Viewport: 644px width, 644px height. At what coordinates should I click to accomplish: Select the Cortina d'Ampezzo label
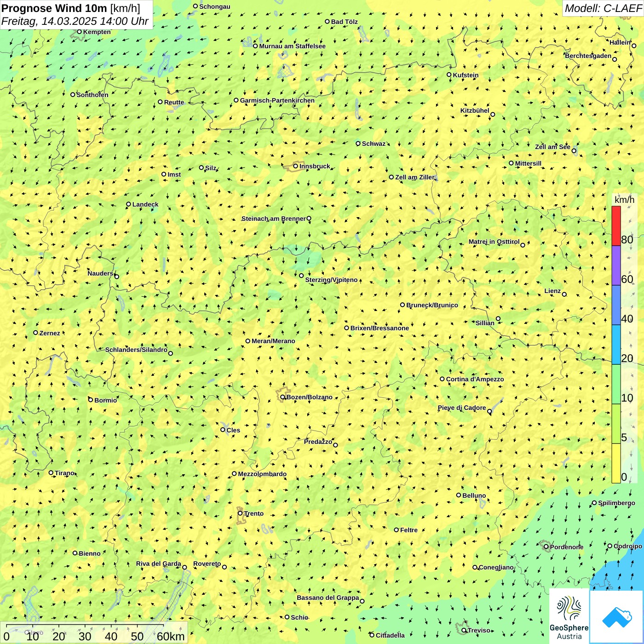tap(475, 379)
